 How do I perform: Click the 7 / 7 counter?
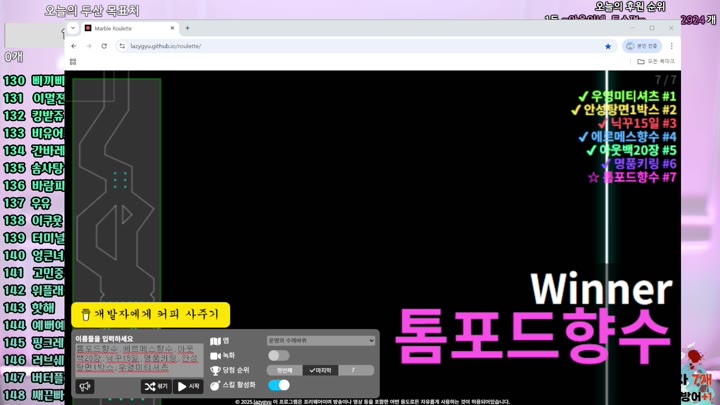(665, 80)
